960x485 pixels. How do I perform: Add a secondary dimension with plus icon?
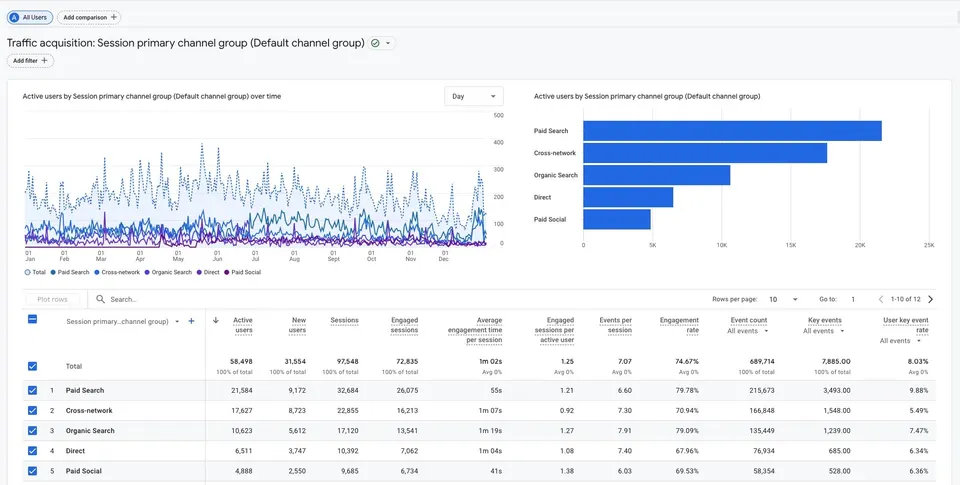point(191,321)
